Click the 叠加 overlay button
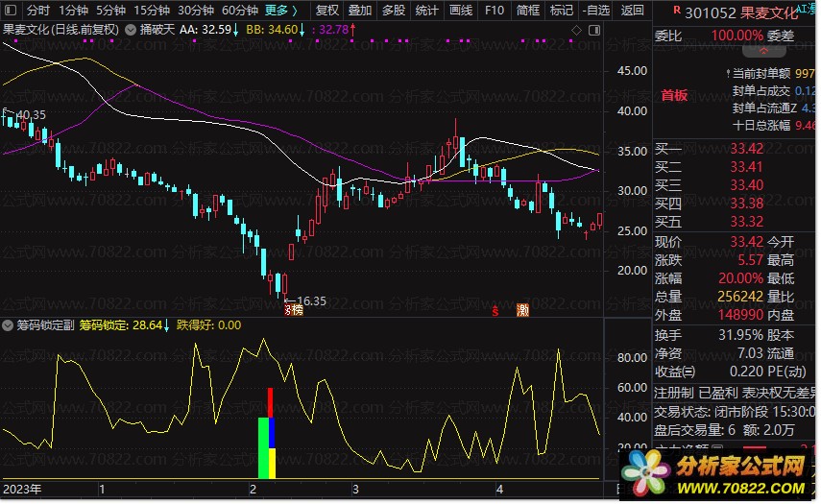 point(360,10)
